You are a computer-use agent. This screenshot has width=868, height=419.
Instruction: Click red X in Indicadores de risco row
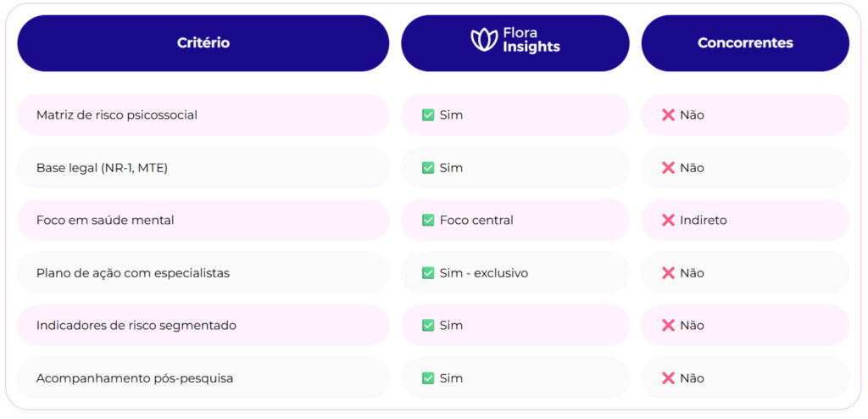click(x=668, y=326)
